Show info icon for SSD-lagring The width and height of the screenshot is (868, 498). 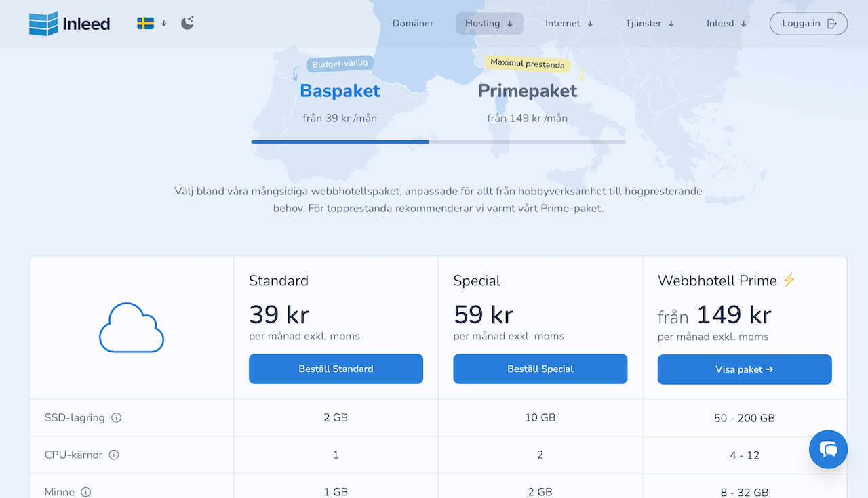pyautogui.click(x=116, y=417)
